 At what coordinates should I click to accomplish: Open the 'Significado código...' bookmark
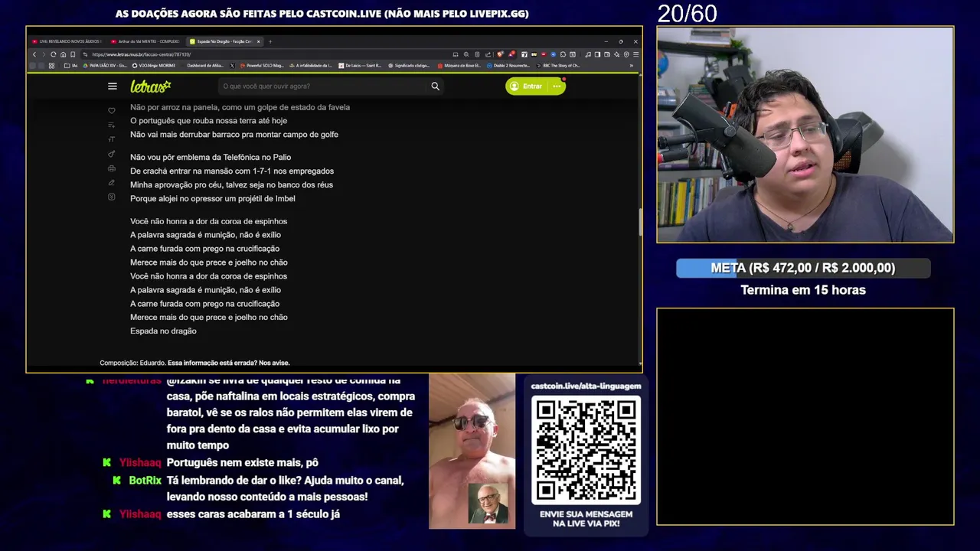tap(408, 66)
